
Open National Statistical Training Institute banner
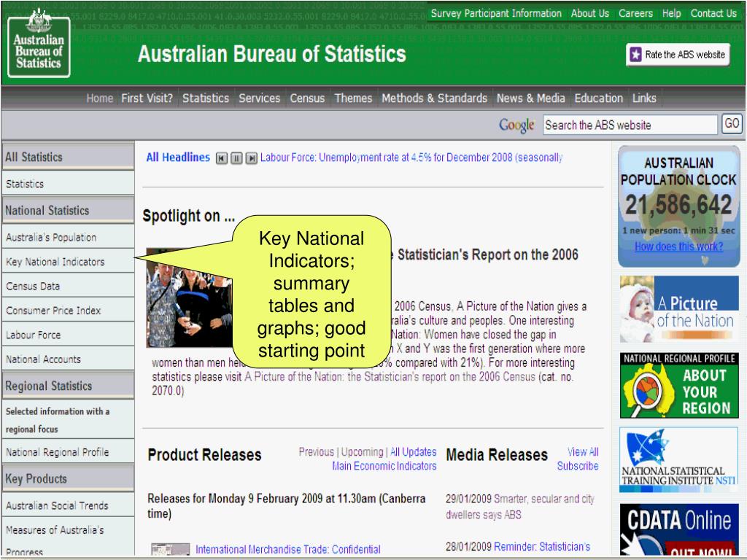pos(679,459)
